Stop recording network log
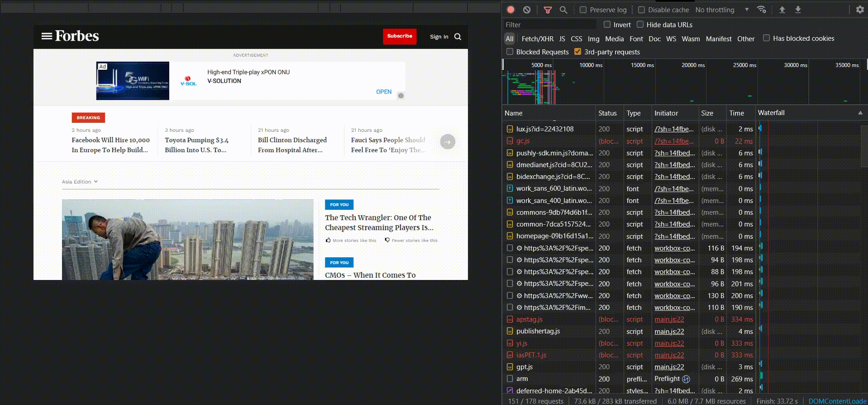 [510, 10]
